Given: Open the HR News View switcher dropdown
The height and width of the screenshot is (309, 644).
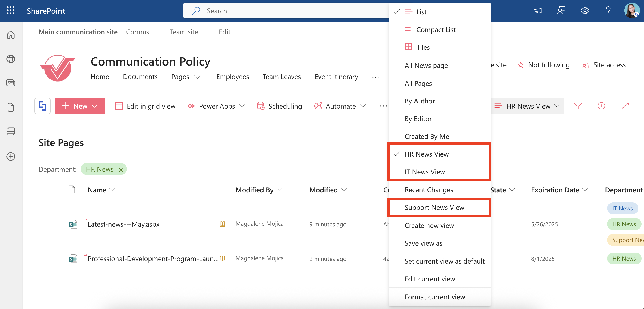Looking at the screenshot, I should tap(528, 106).
